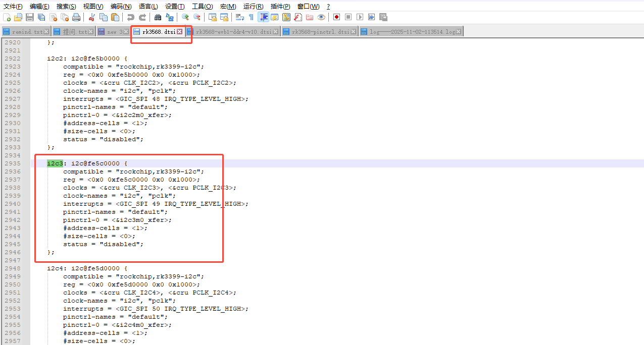Click 'interrupts = <GIC_SPI 48' line
This screenshot has width=644, height=345.
[x=156, y=99]
